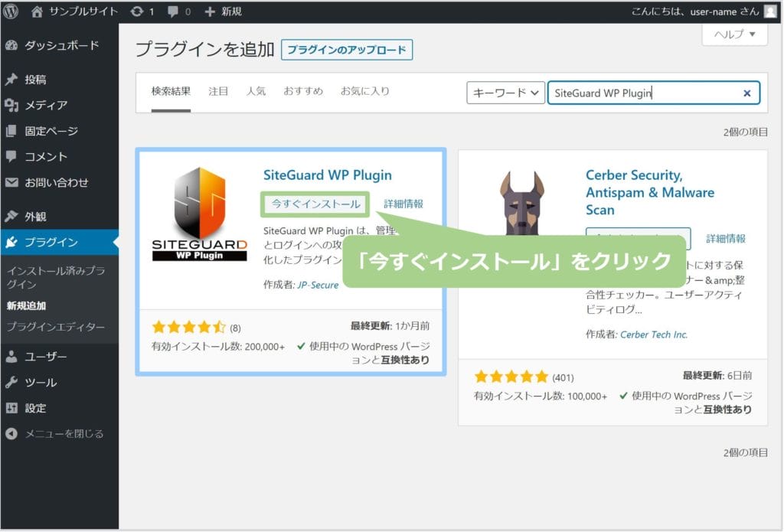Click こんにちは、user-name さん account text
The height and width of the screenshot is (532, 784).
pyautogui.click(x=695, y=11)
